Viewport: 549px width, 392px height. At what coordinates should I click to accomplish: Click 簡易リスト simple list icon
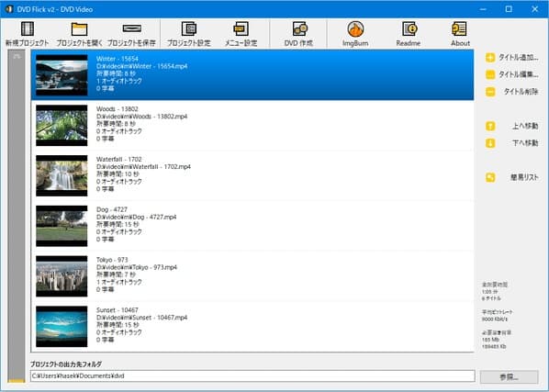490,177
